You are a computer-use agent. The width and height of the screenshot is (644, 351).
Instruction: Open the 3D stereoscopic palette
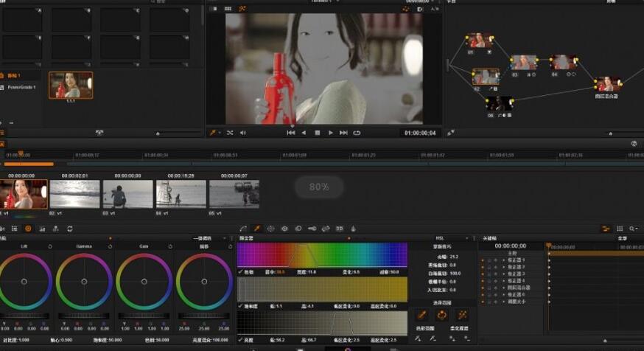pos(340,229)
